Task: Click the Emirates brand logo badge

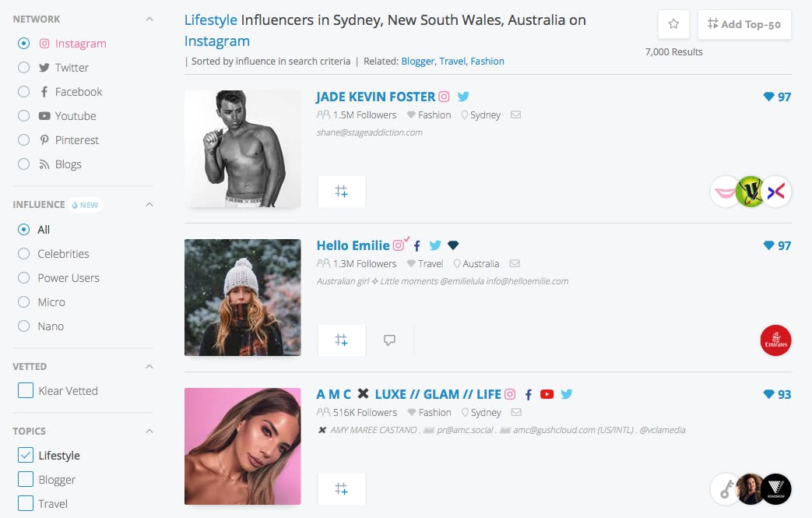Action: coord(775,340)
